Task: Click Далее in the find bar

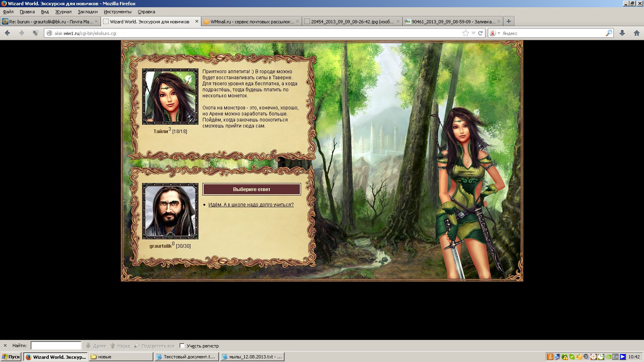Action: point(96,346)
